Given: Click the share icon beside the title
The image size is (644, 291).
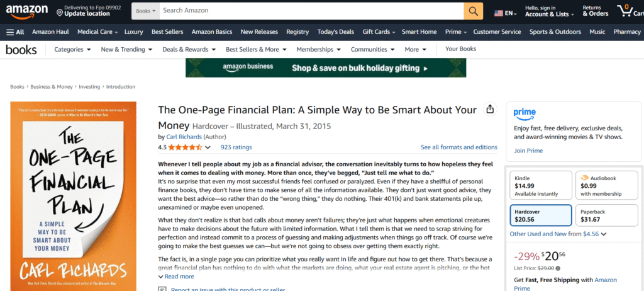Looking at the screenshot, I should pyautogui.click(x=490, y=110).
